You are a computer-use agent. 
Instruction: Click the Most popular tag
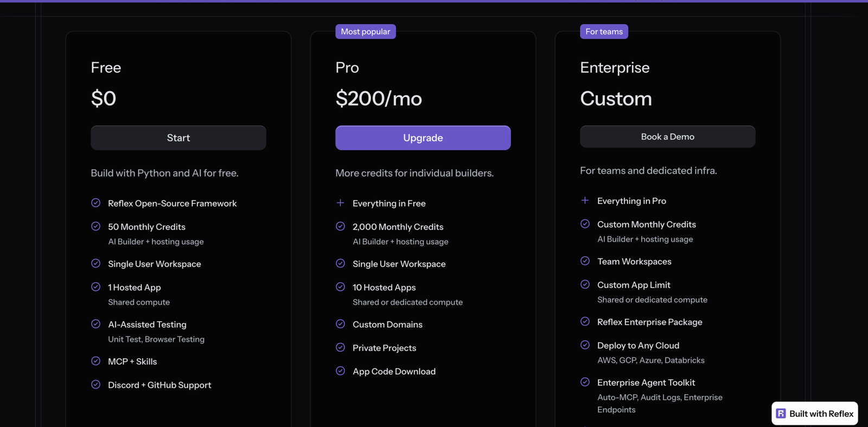tap(366, 31)
